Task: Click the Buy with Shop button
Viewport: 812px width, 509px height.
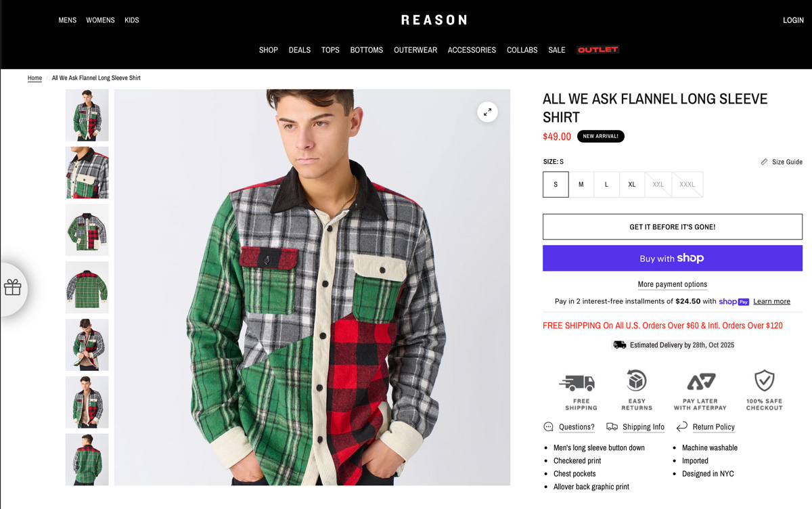Action: [x=672, y=259]
